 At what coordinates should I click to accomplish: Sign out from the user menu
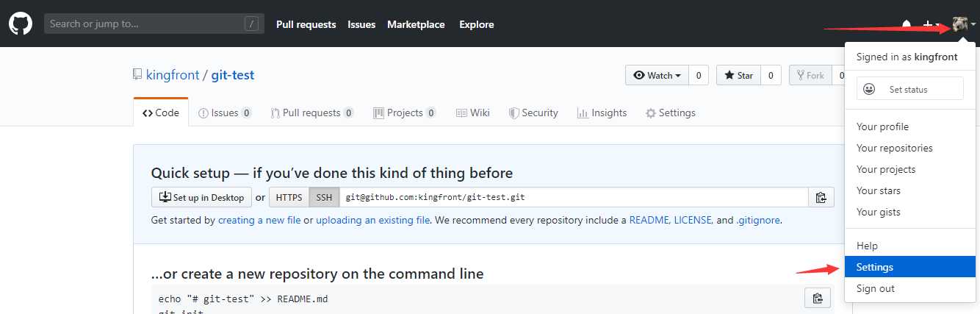click(x=910, y=288)
